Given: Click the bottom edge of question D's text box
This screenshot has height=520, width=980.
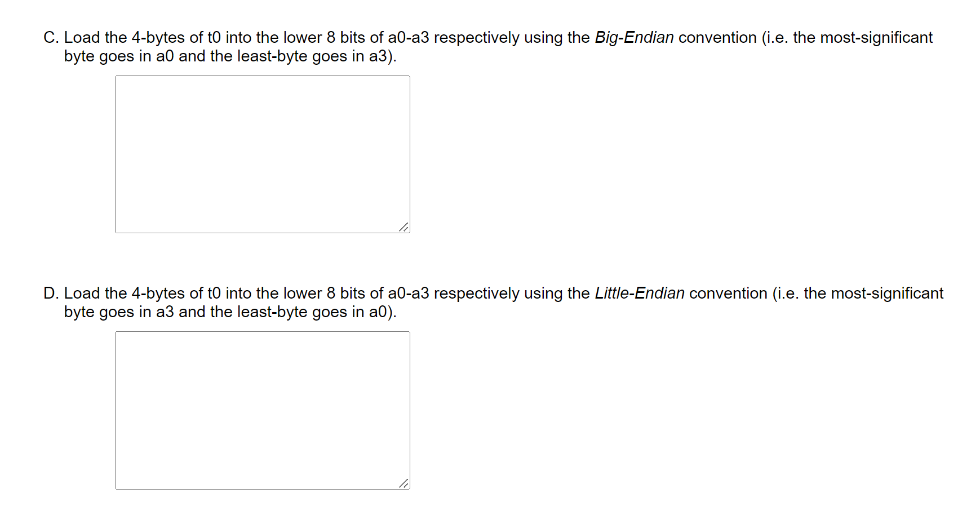Looking at the screenshot, I should [262, 490].
